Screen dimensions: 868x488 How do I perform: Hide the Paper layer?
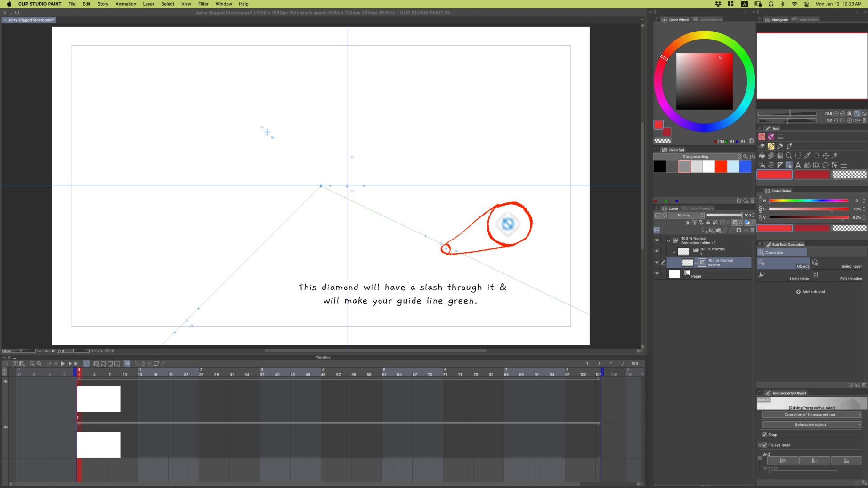click(657, 273)
